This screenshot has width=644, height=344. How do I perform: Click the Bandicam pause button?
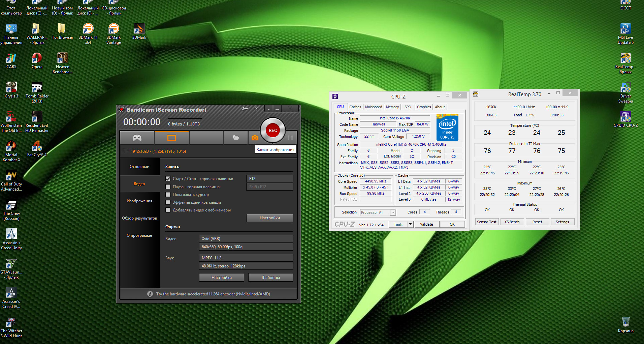(290, 138)
